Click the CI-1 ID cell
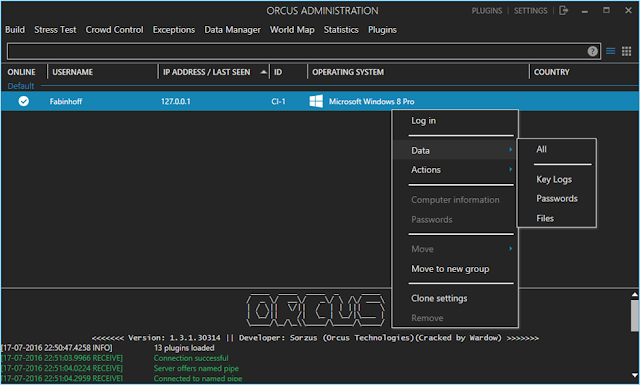Screen dimensions: 640x385 [278, 102]
